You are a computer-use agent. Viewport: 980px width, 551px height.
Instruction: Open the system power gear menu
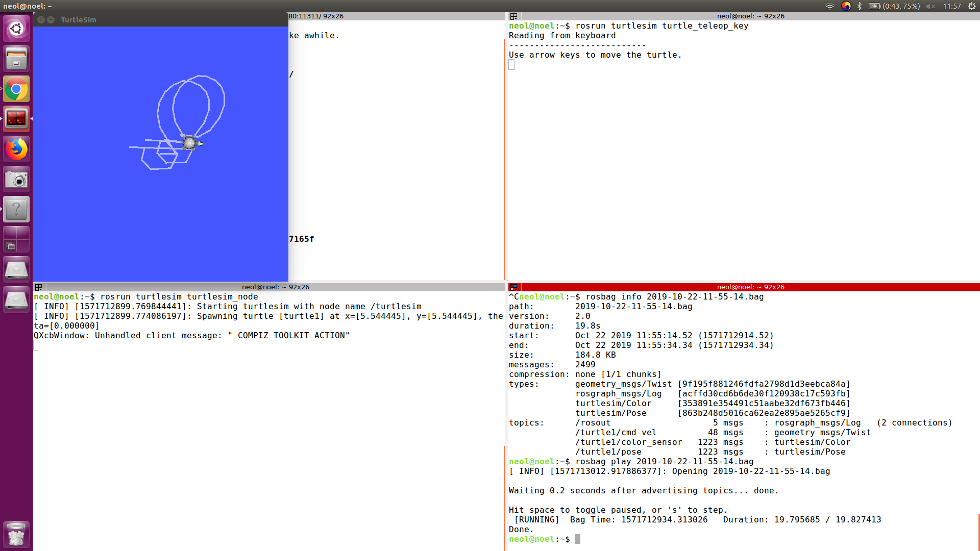(x=971, y=6)
